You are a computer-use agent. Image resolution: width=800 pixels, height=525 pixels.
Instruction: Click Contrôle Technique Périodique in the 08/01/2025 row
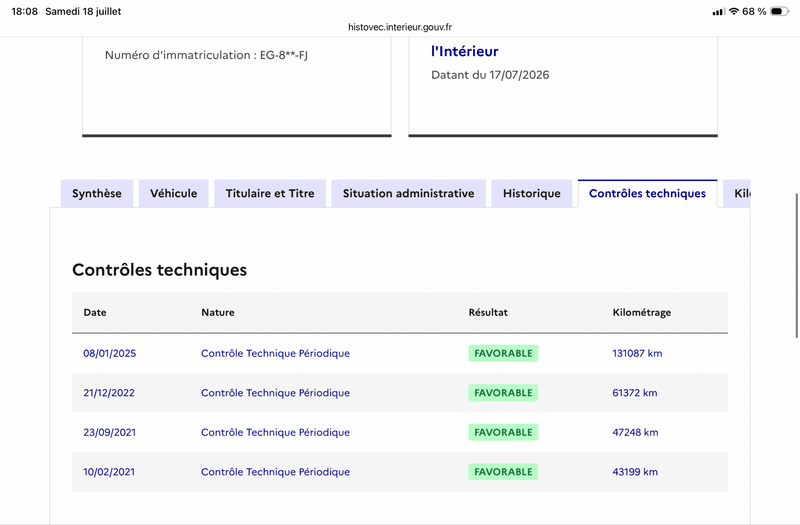pyautogui.click(x=276, y=353)
